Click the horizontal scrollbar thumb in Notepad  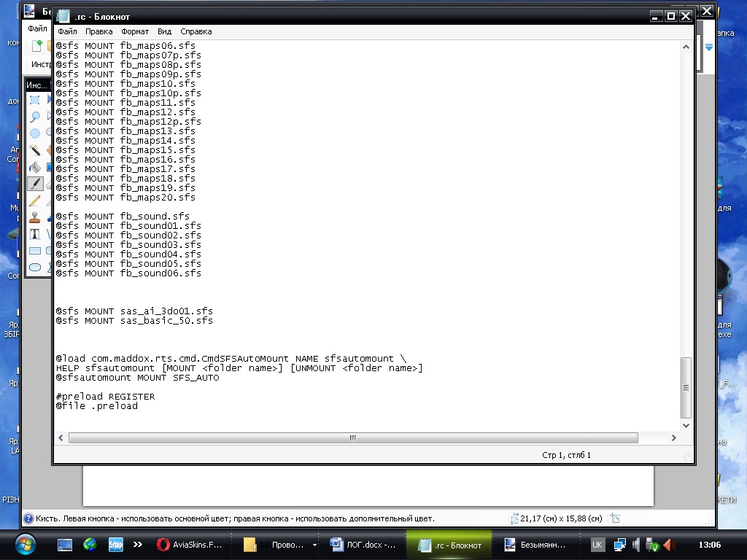353,437
